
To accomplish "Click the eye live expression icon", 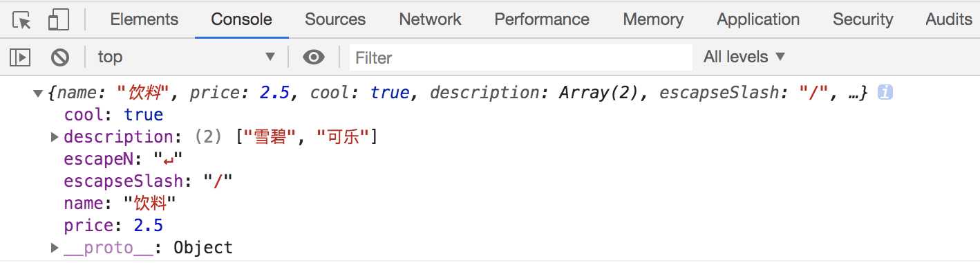I will 314,57.
